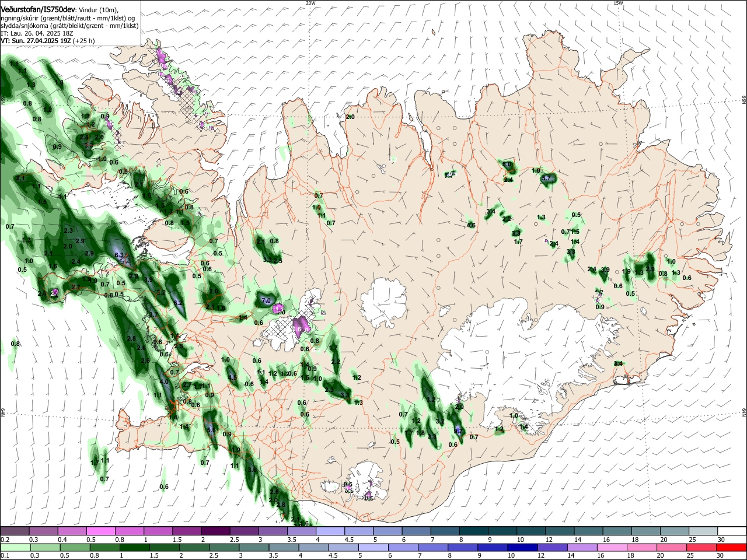Click the lower-row green swatch labeled 0.5
The height and width of the screenshot is (560, 747).
click(75, 547)
